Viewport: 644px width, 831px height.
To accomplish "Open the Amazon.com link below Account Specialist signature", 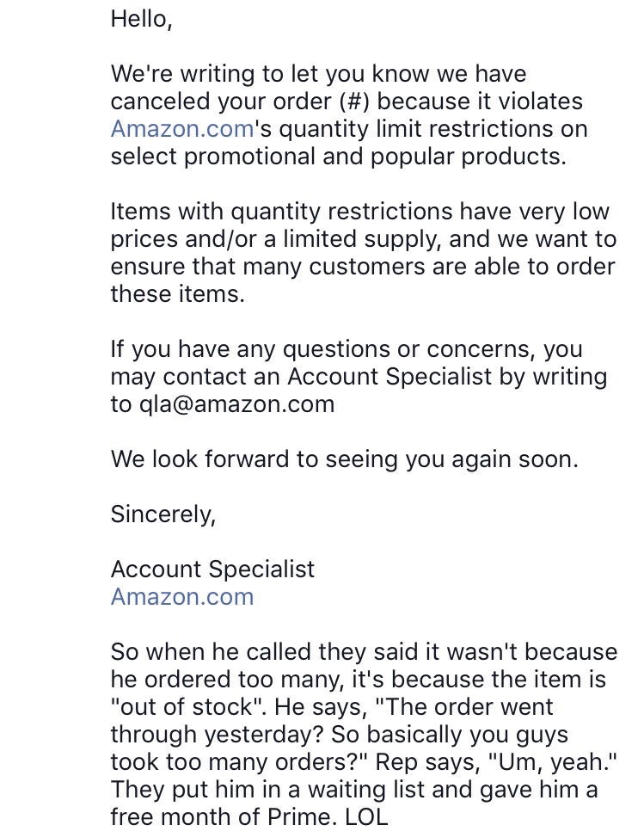I will click(182, 597).
